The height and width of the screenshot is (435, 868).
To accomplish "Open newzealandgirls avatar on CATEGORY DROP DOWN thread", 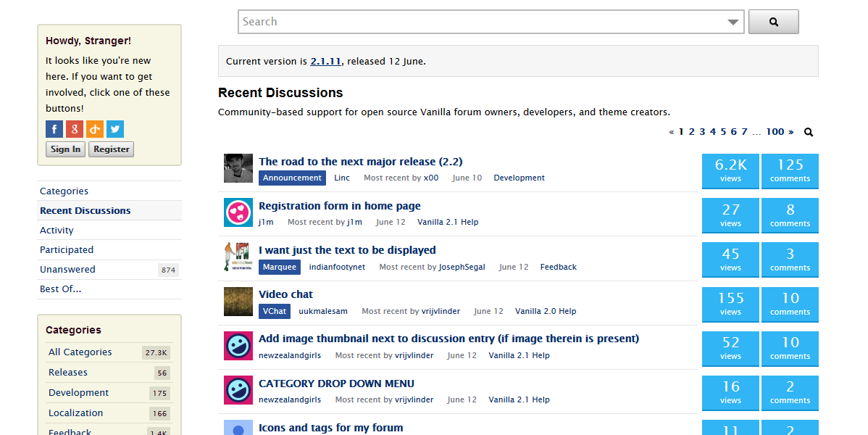I will click(x=238, y=390).
